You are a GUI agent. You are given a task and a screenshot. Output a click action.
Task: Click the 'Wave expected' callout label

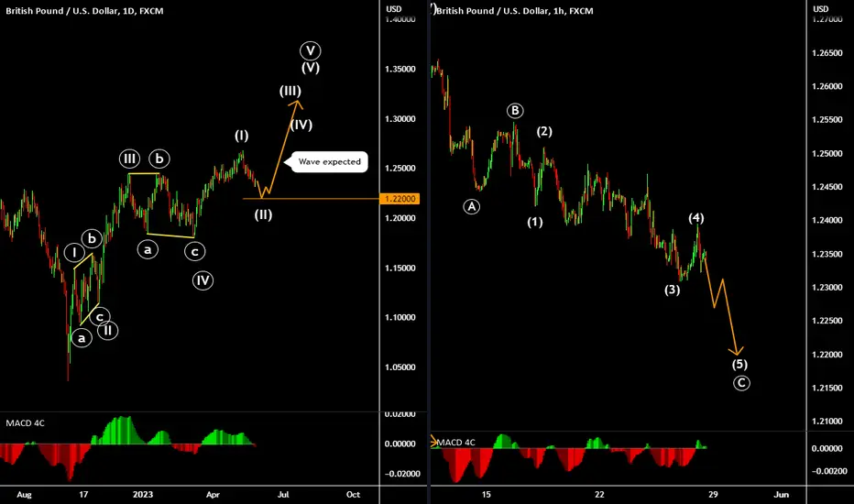click(330, 162)
